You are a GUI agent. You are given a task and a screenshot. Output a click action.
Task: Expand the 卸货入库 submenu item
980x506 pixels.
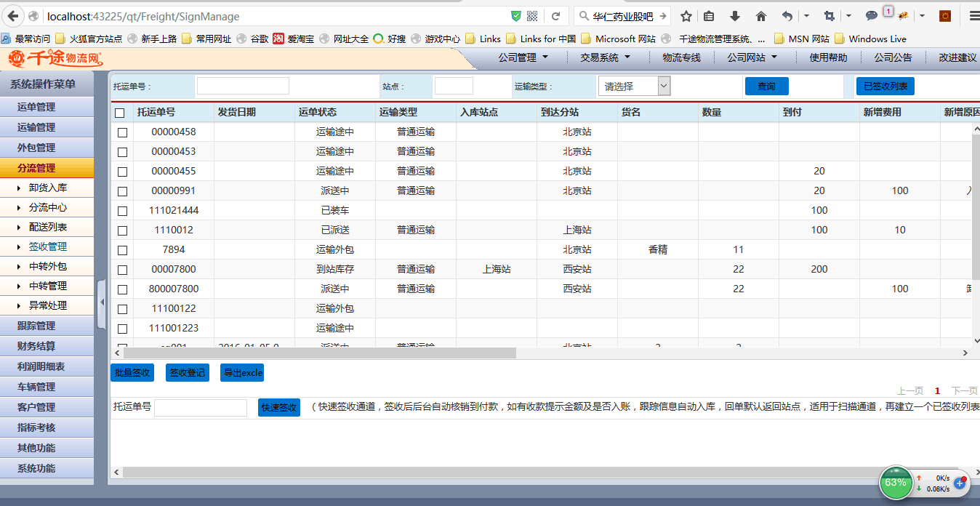pyautogui.click(x=47, y=188)
